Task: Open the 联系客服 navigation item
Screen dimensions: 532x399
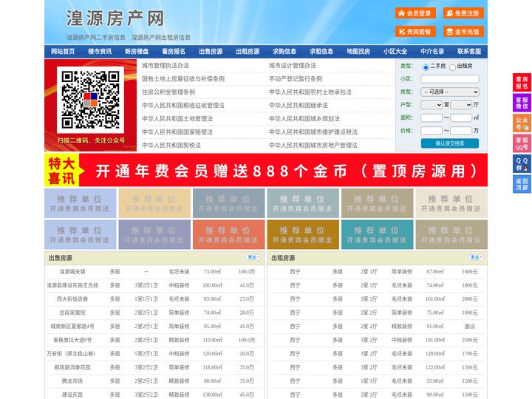Action: pyautogui.click(x=469, y=52)
